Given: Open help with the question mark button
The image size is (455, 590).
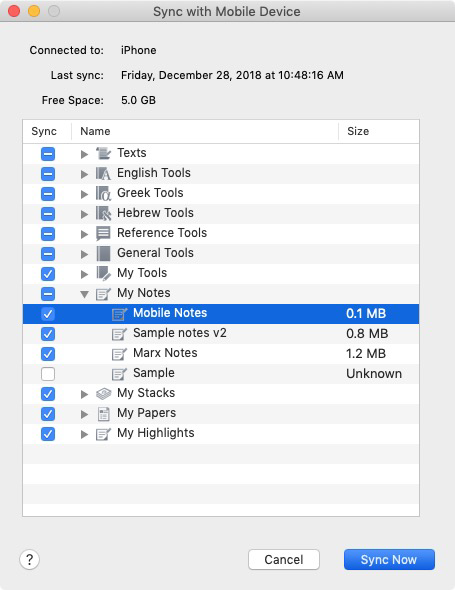Looking at the screenshot, I should (29, 560).
